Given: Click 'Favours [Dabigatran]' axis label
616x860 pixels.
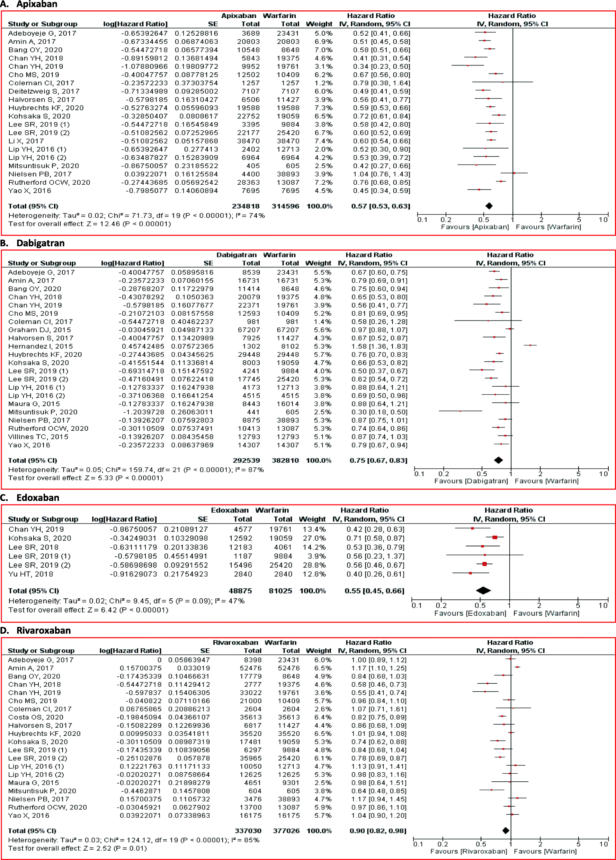Looking at the screenshot, I should coord(471,481).
